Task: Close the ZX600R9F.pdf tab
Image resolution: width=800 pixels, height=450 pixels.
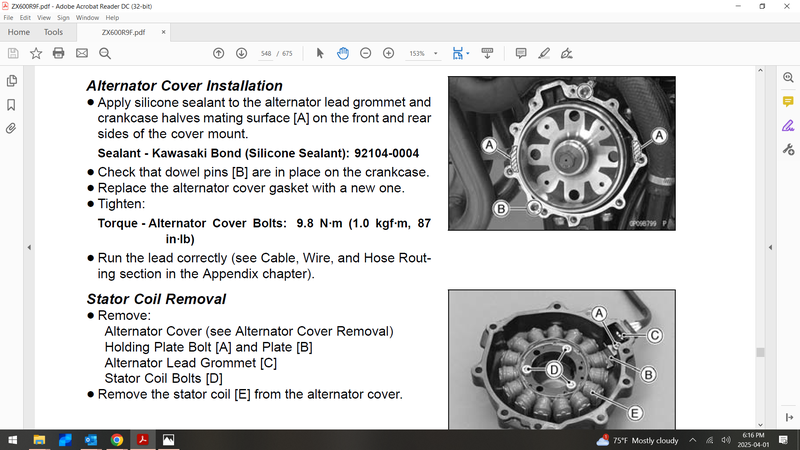Action: pos(163,32)
